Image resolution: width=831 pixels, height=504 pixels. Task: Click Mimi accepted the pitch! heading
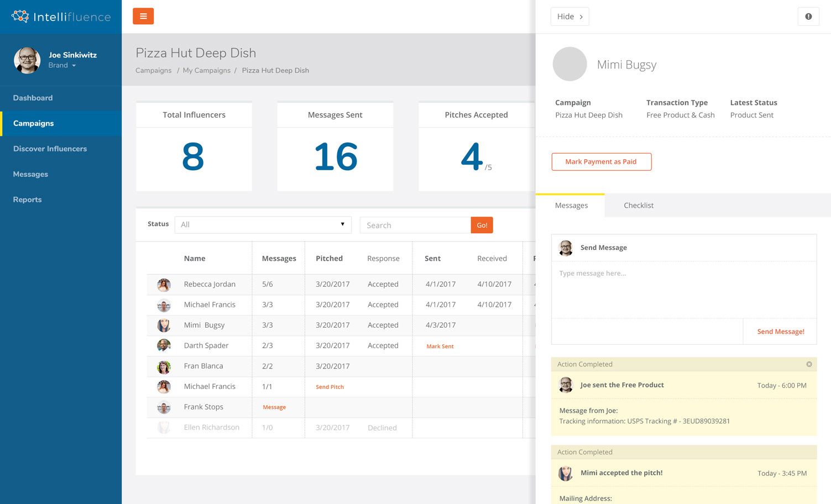pyautogui.click(x=621, y=473)
